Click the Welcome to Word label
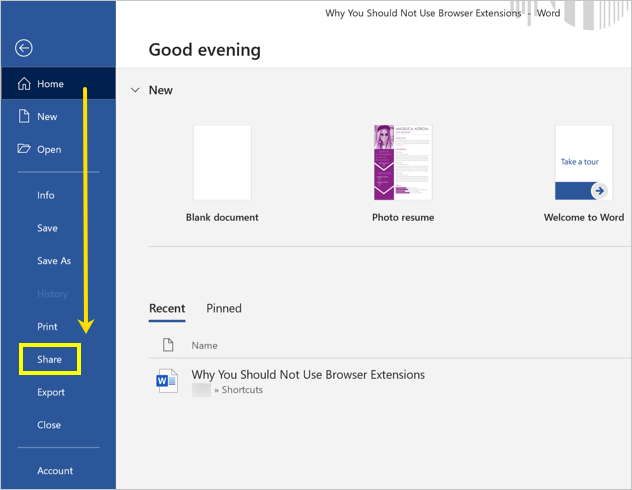The height and width of the screenshot is (490, 632). click(584, 218)
